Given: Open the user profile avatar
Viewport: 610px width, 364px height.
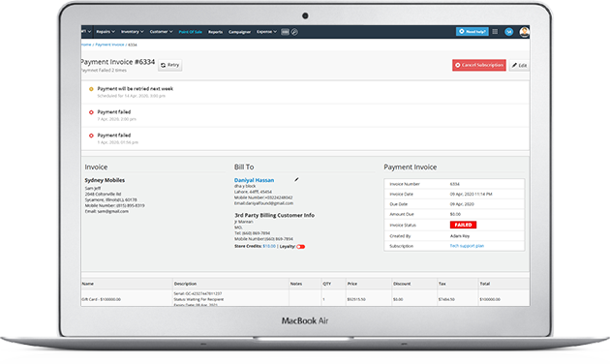Looking at the screenshot, I should point(525,32).
